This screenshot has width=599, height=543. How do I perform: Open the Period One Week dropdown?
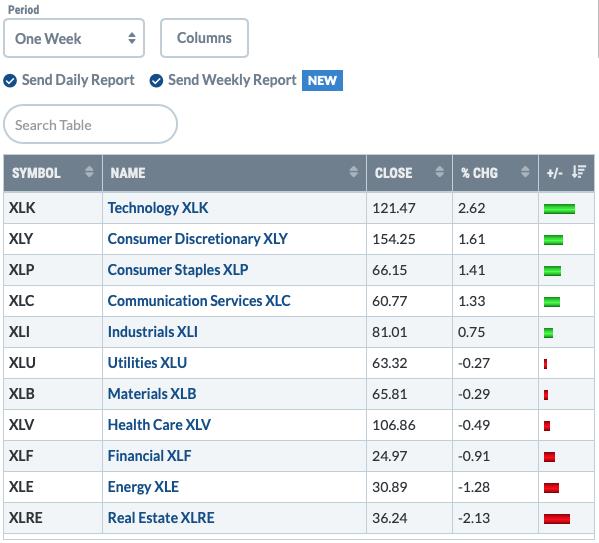pos(74,38)
